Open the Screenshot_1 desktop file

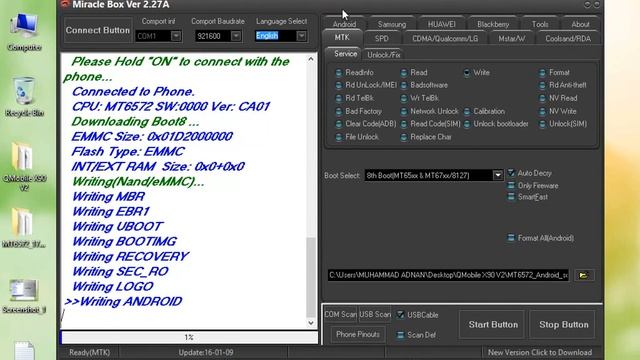[24, 296]
